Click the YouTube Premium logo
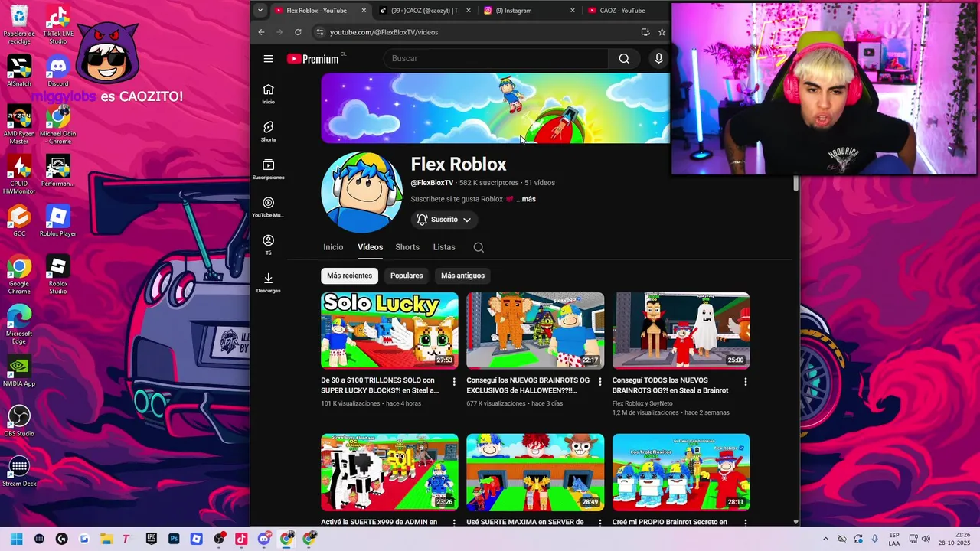This screenshot has width=980, height=551. (312, 59)
